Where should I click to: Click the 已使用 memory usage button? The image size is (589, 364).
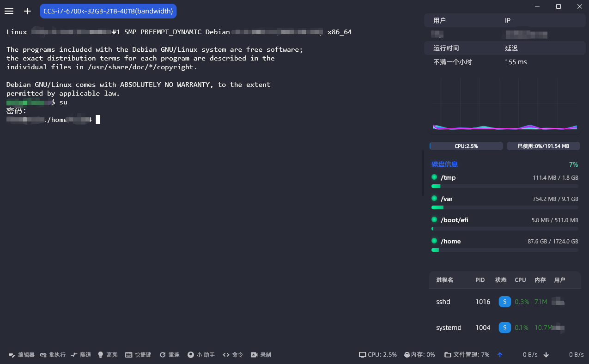click(543, 146)
